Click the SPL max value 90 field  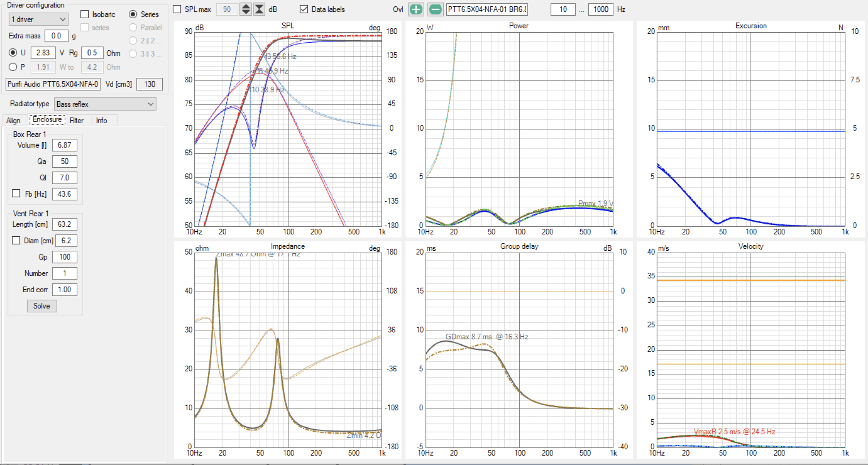click(227, 9)
